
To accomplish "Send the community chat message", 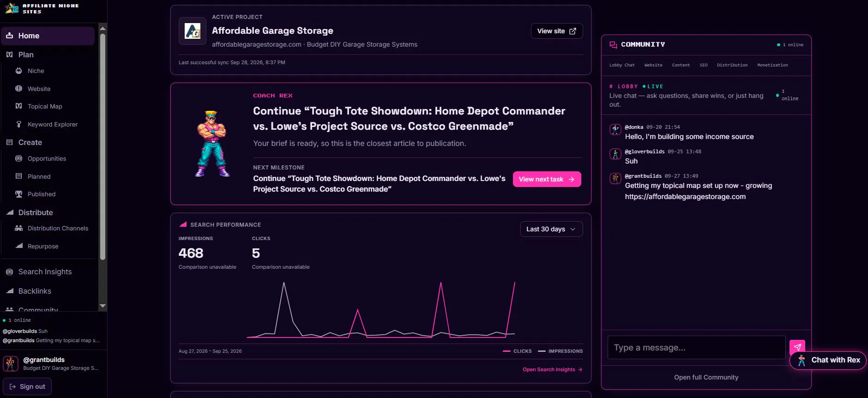I will (x=797, y=347).
